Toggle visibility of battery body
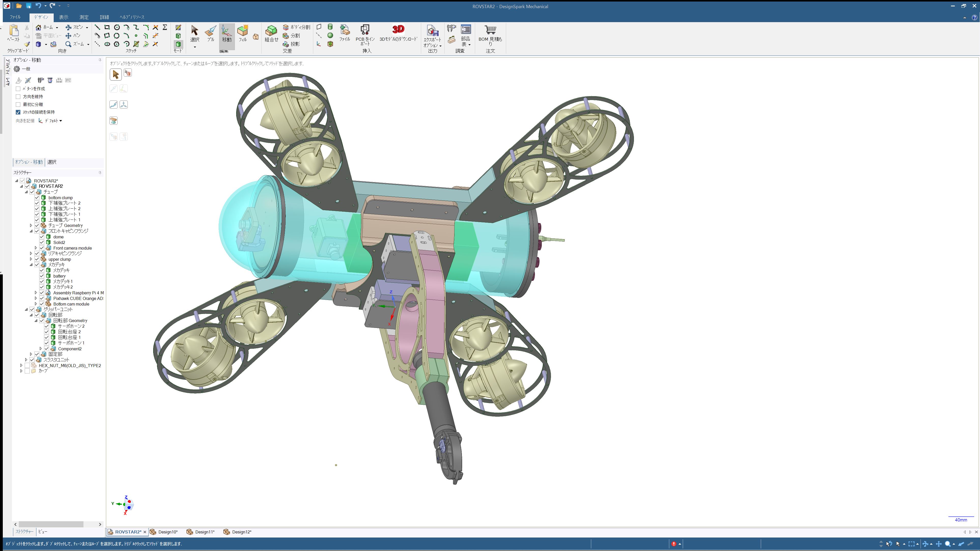The width and height of the screenshot is (980, 551). point(42,276)
